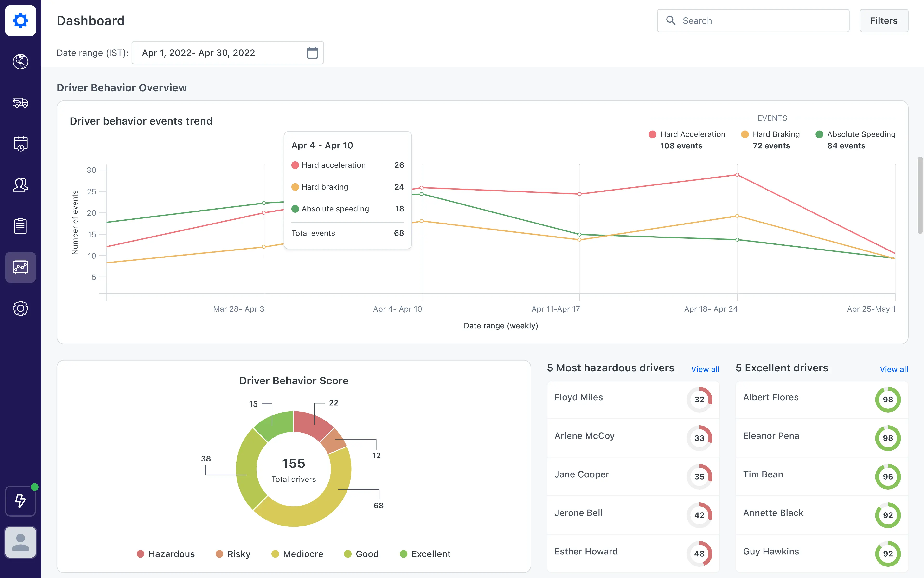
Task: View all excellent drivers
Action: pyautogui.click(x=893, y=369)
